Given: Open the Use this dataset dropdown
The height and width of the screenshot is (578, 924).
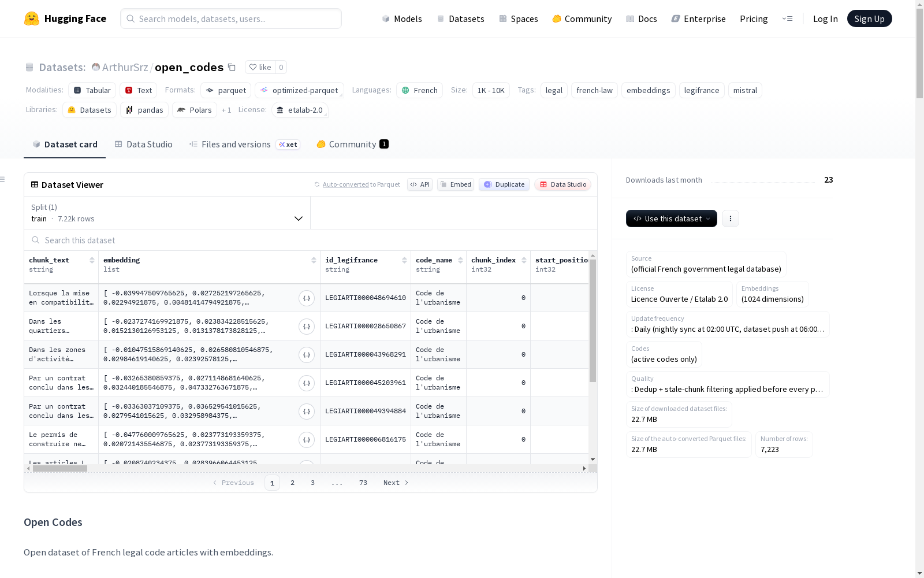Looking at the screenshot, I should click(x=672, y=218).
